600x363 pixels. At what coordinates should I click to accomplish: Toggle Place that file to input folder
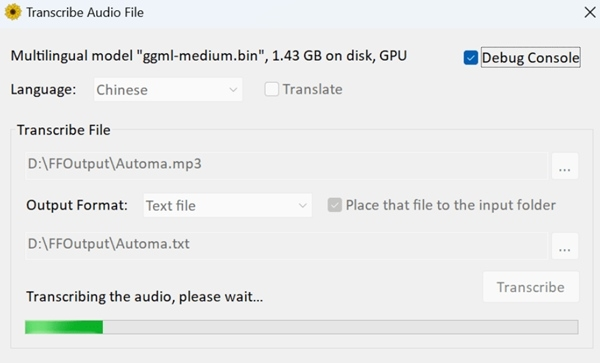(x=334, y=205)
